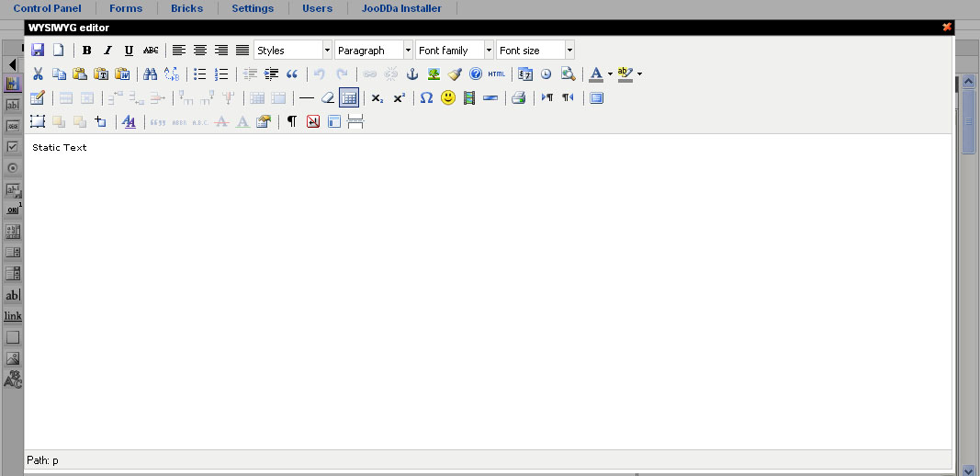Print the document
Screen dimensions: 980x476
tap(518, 97)
